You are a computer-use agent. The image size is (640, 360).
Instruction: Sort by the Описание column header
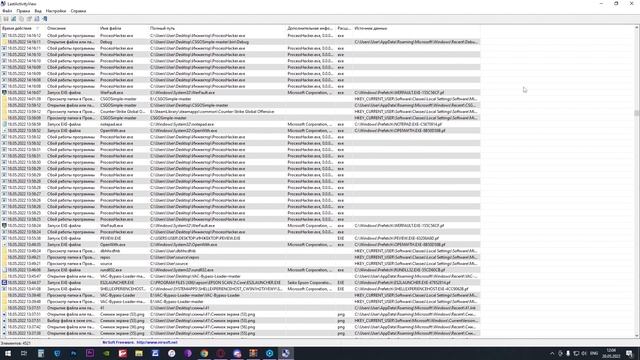point(71,29)
